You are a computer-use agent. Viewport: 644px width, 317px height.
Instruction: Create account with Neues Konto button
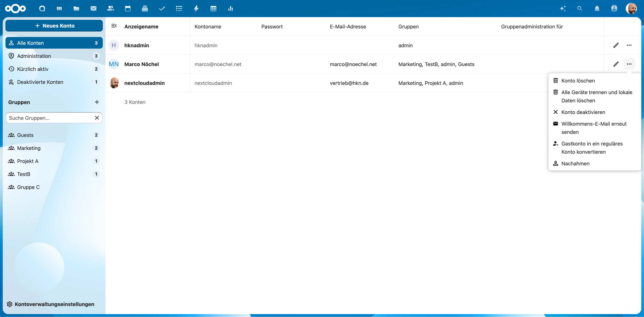pos(54,25)
